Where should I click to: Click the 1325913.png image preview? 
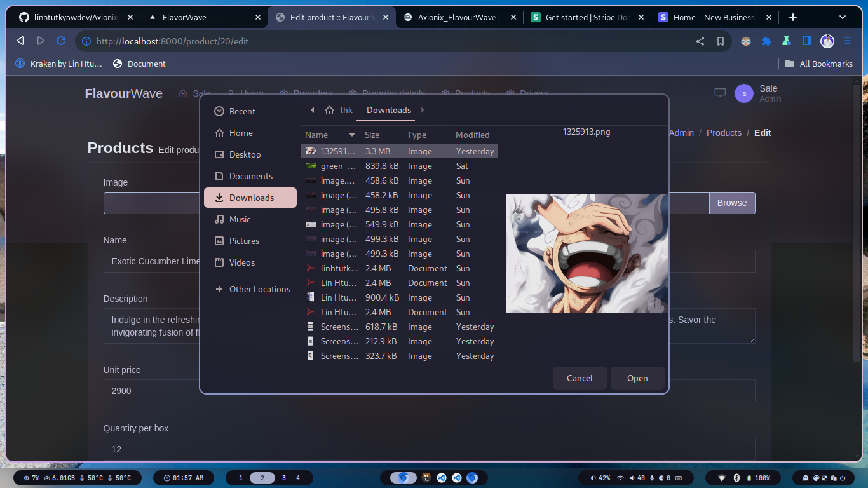(x=586, y=254)
